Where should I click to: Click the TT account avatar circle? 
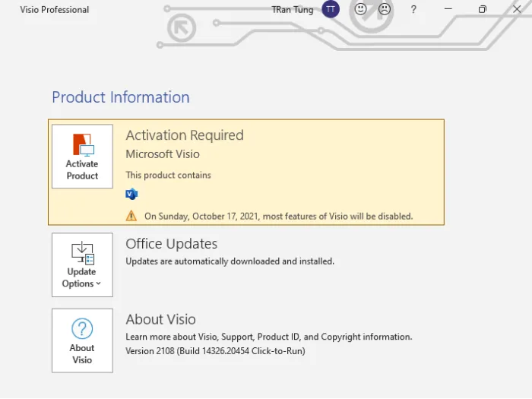(331, 9)
